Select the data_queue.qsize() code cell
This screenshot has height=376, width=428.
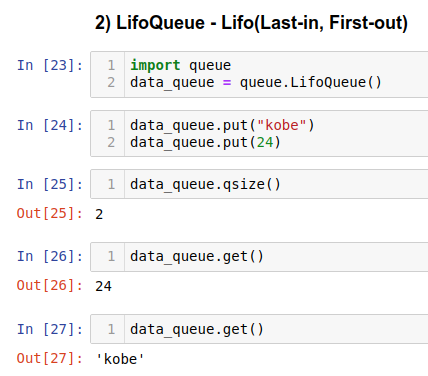pos(259,184)
